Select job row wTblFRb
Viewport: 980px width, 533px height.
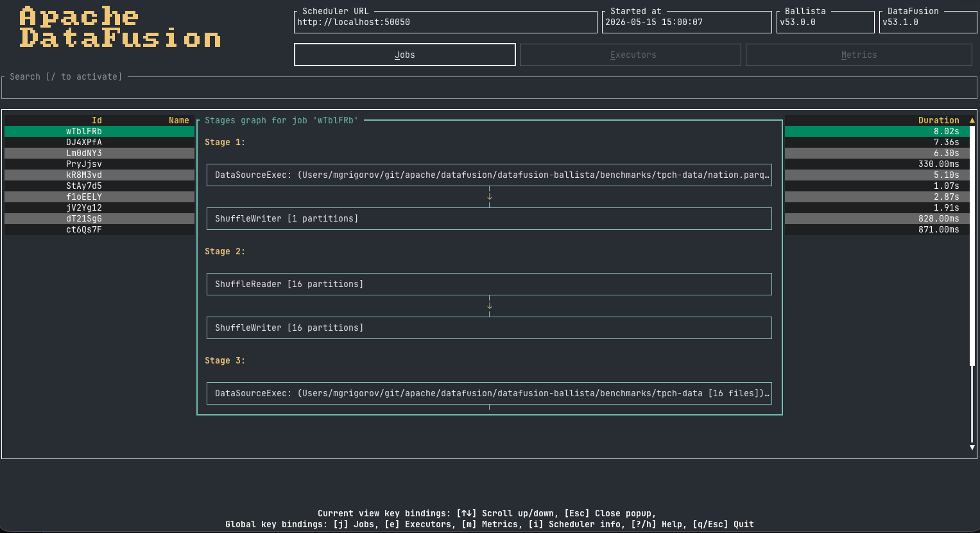pyautogui.click(x=99, y=131)
